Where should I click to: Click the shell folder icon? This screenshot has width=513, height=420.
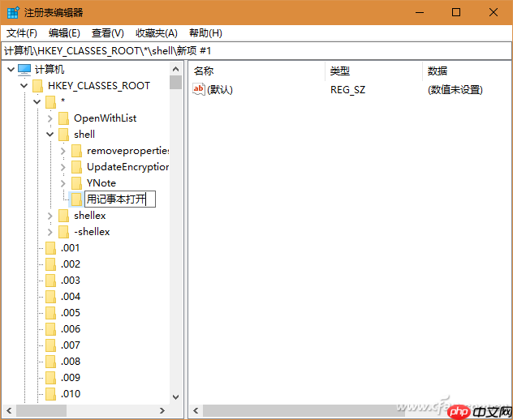[63, 135]
